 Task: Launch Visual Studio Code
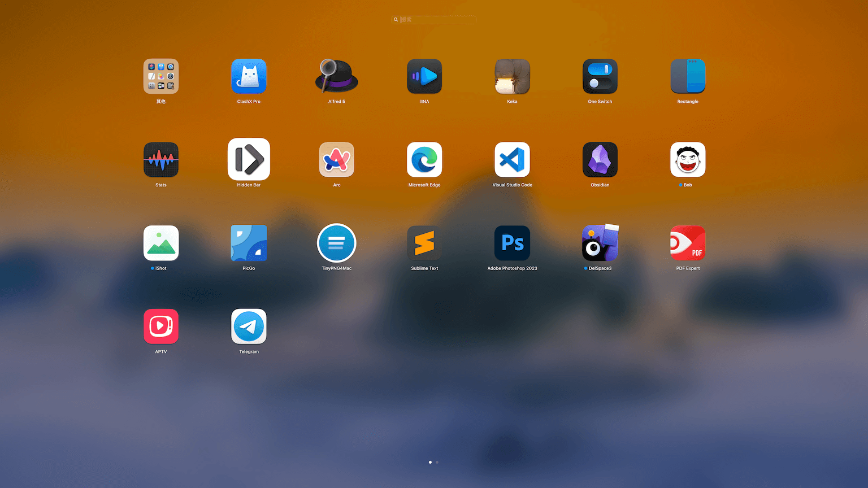pos(513,160)
